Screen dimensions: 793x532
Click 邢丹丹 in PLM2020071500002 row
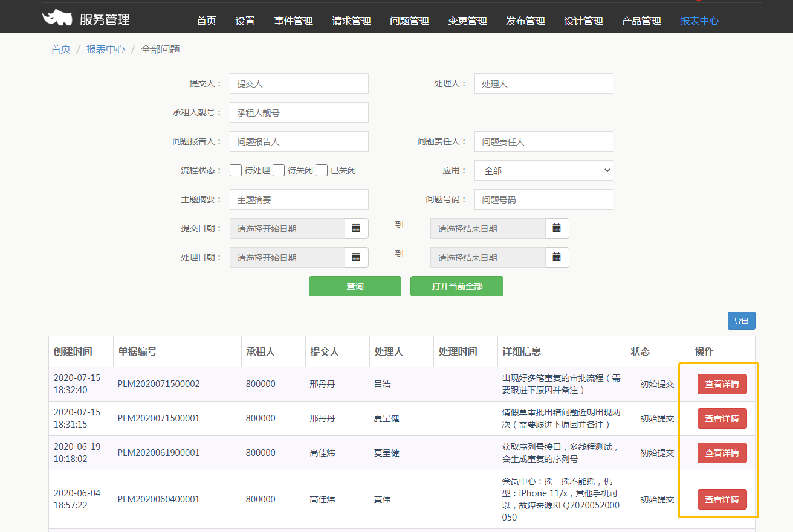tap(322, 384)
